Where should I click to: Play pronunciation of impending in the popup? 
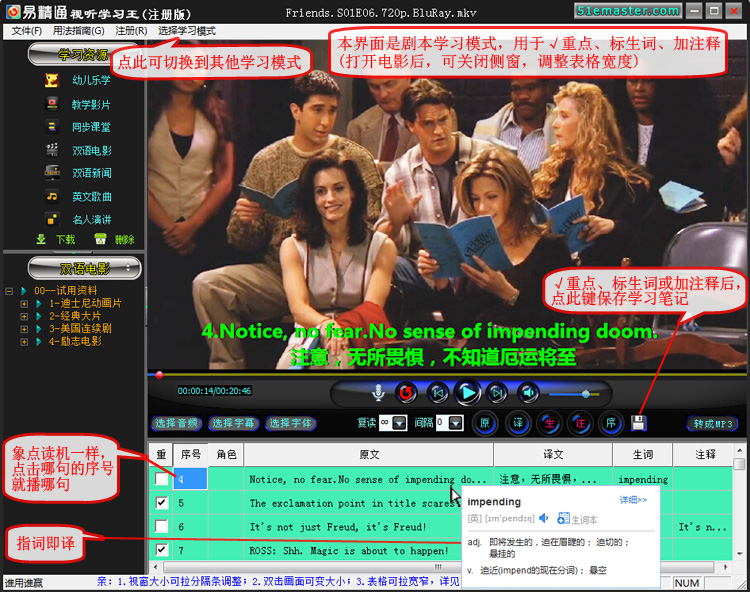pyautogui.click(x=544, y=518)
